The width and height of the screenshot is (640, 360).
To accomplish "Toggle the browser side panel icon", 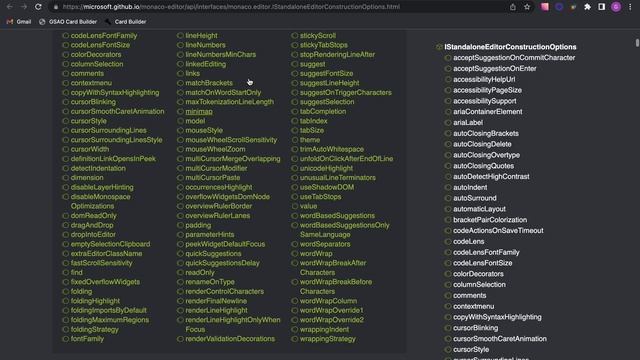I will [x=602, y=7].
